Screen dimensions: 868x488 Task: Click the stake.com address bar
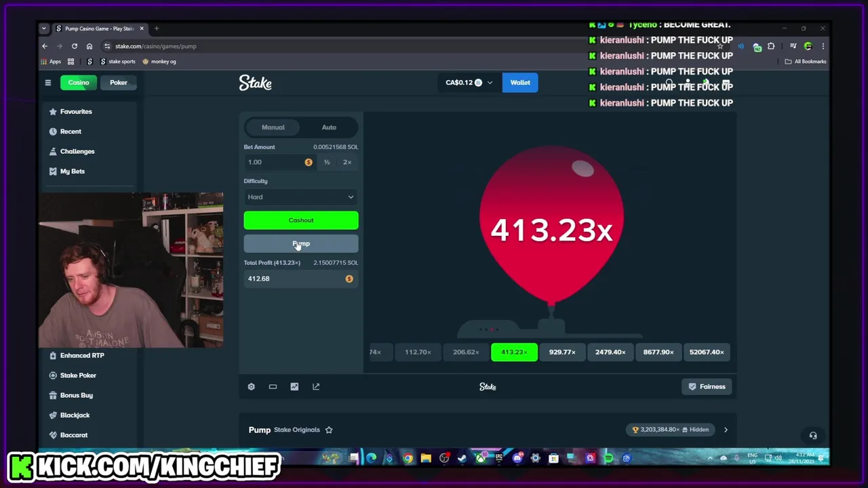[x=407, y=46]
